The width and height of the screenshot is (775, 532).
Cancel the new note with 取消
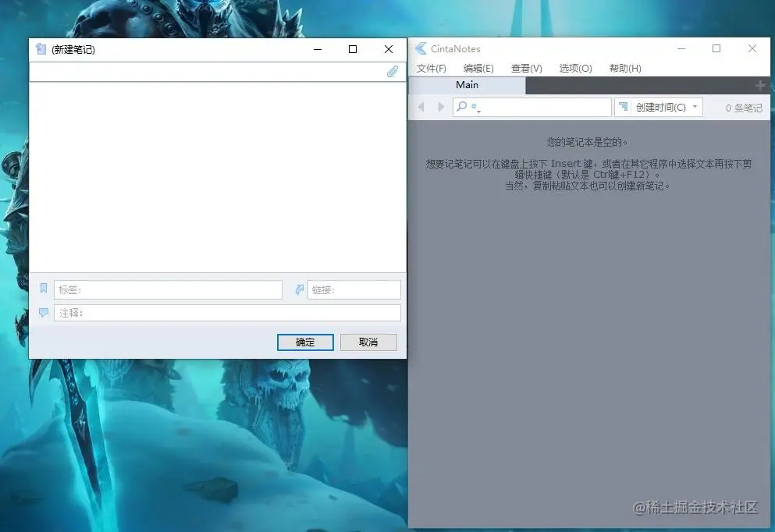pyautogui.click(x=368, y=342)
